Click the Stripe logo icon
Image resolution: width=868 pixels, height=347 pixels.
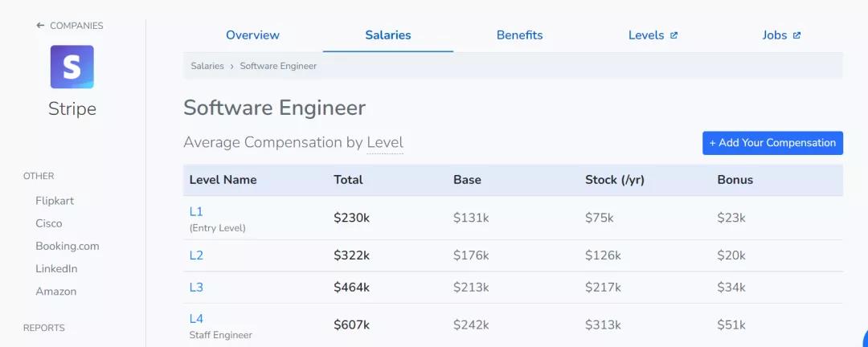point(72,67)
